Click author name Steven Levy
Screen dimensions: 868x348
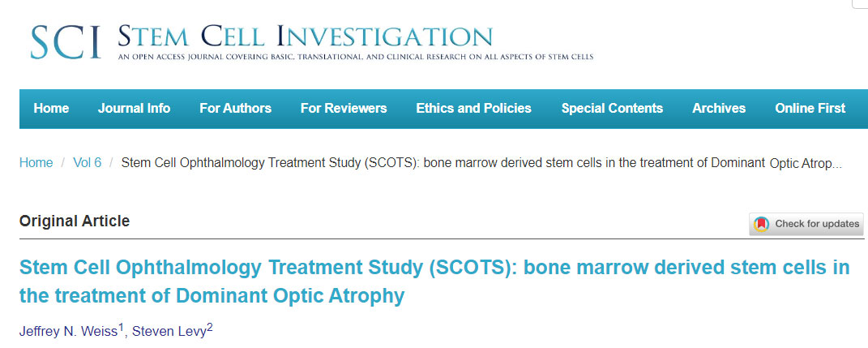[x=169, y=331]
